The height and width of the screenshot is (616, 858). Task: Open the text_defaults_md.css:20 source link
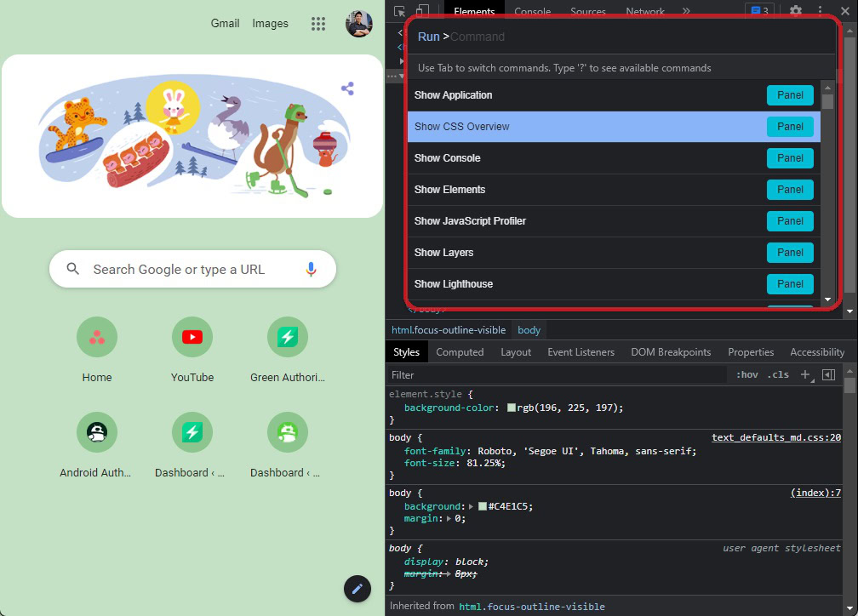776,437
